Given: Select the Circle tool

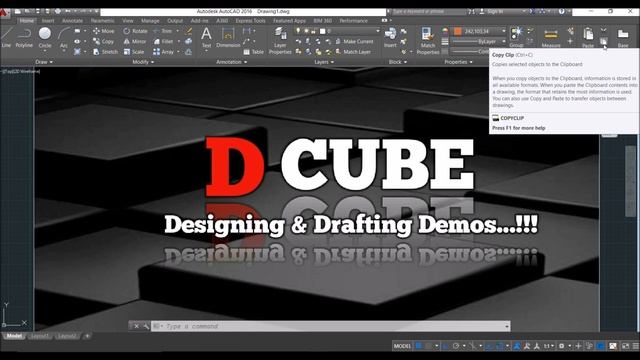Looking at the screenshot, I should pos(45,37).
